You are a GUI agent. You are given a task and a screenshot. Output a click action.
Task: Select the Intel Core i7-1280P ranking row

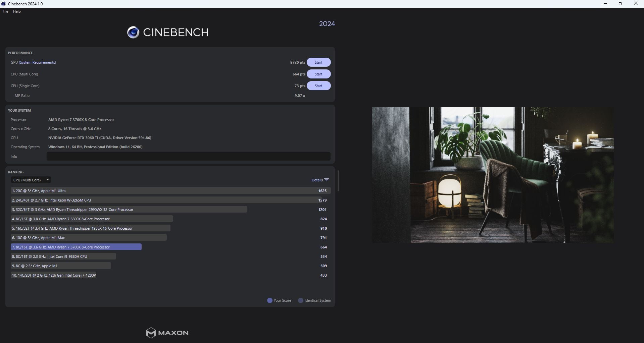(170, 275)
